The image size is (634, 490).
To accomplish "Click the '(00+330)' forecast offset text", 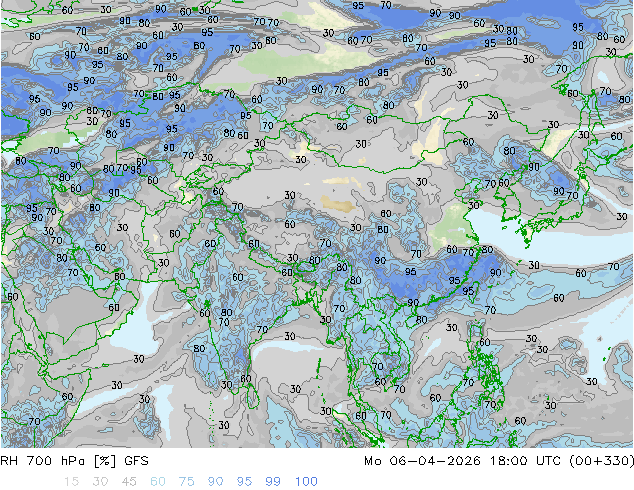I will coord(601,461).
